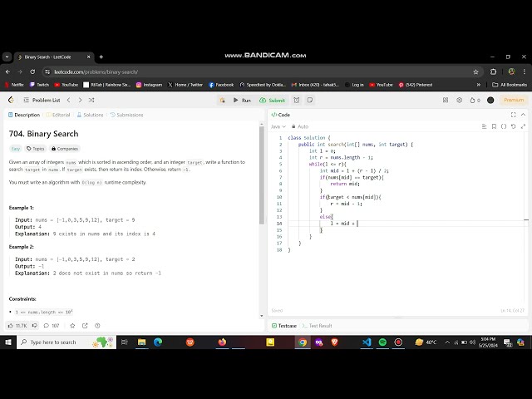
Task: Open the 107 comments
Action: pos(52,326)
